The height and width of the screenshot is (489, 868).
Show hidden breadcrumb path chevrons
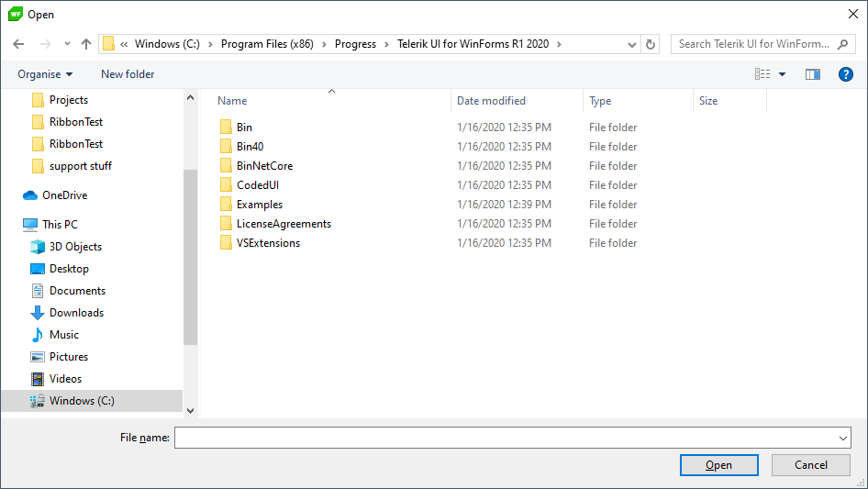click(x=124, y=44)
